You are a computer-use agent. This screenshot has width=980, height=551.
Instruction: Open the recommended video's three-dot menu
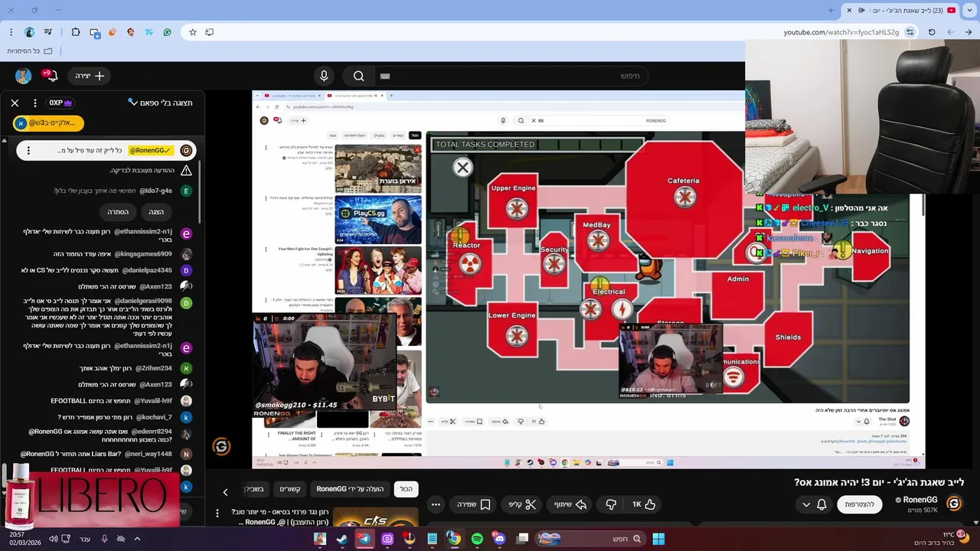217,514
